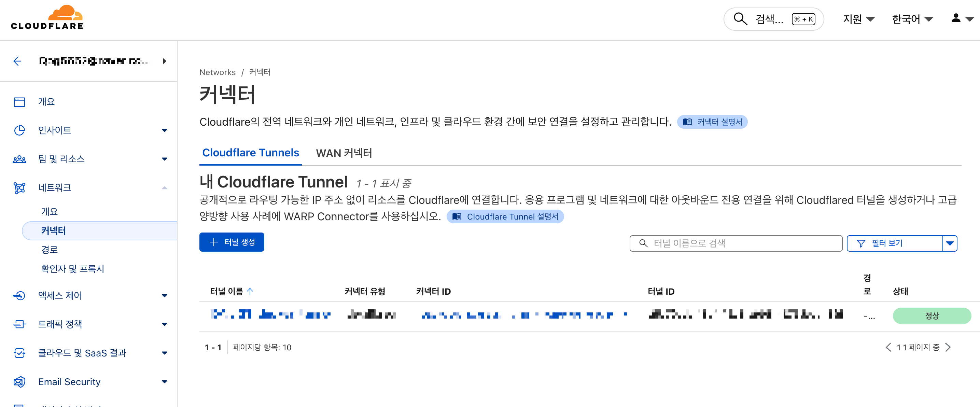
Task: Open the 필터 보기 dropdown arrow
Action: (x=950, y=243)
